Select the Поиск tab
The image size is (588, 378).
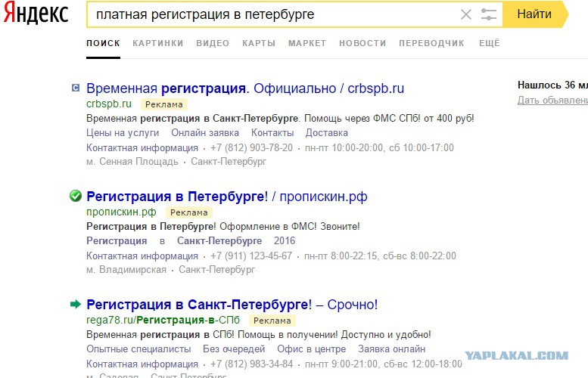tap(103, 43)
